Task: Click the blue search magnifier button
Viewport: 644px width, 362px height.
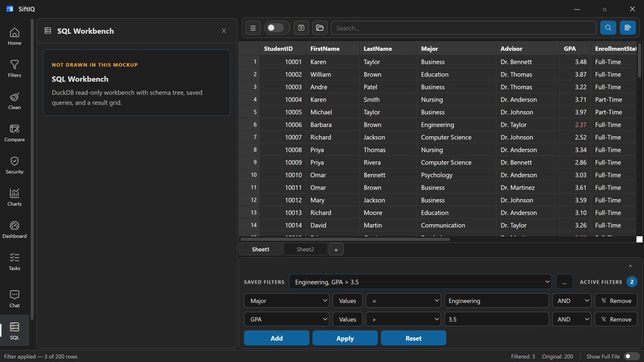Action: pos(608,28)
